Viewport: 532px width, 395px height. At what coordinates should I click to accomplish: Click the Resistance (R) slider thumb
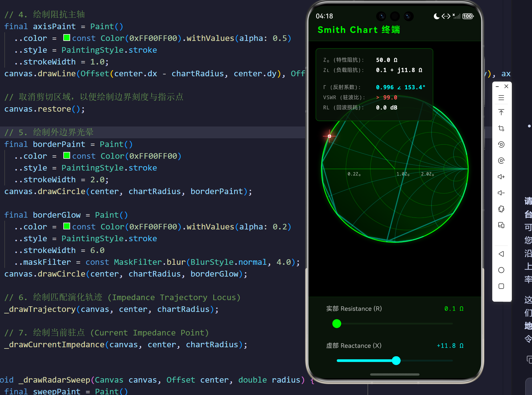(337, 324)
